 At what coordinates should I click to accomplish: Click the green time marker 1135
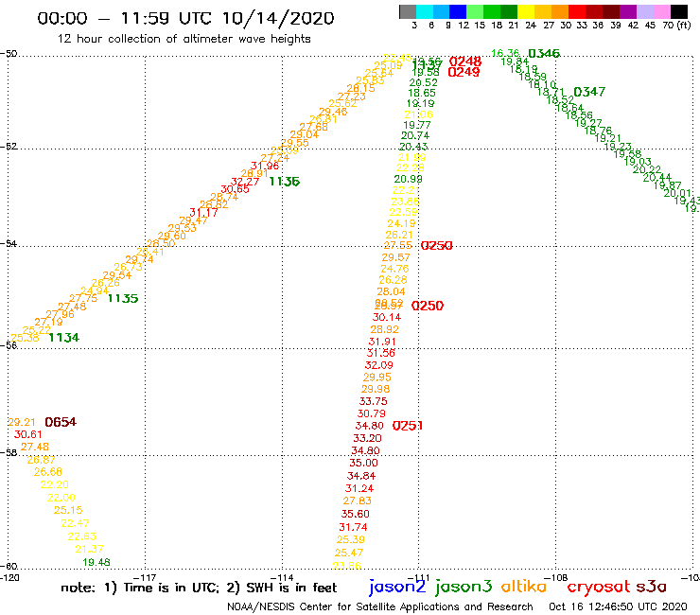click(123, 298)
